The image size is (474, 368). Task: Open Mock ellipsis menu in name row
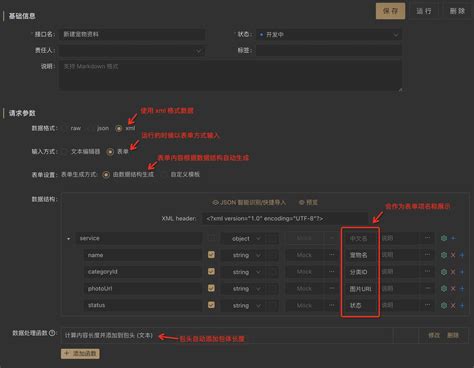coord(331,255)
